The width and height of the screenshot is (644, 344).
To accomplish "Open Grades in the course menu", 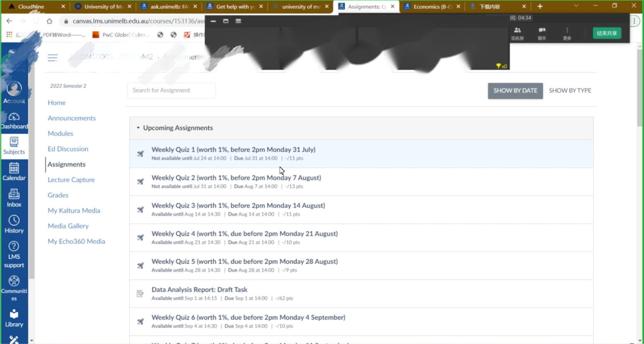I will (x=58, y=195).
